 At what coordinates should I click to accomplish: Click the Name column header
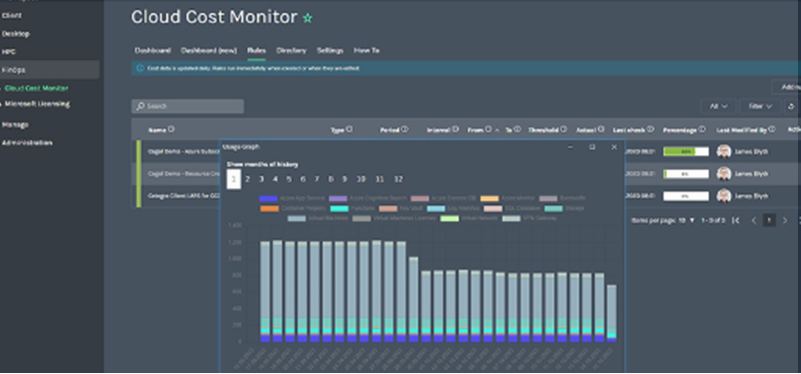(x=157, y=130)
